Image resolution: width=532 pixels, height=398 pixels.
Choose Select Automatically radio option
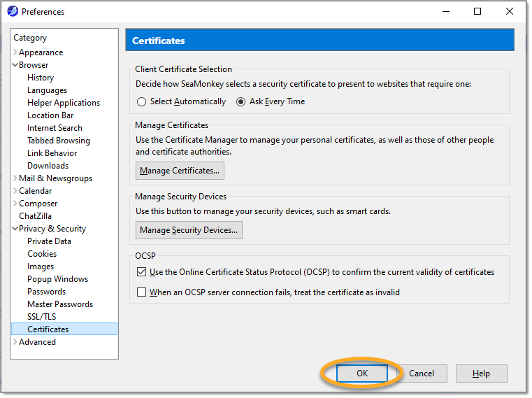[142, 101]
